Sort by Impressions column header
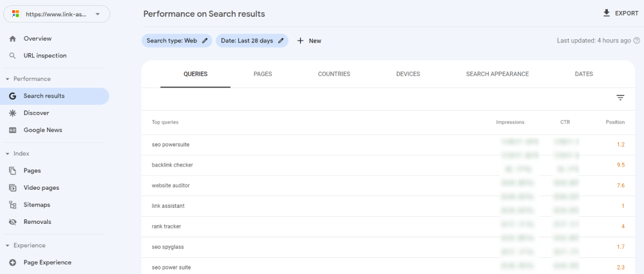 tap(510, 122)
